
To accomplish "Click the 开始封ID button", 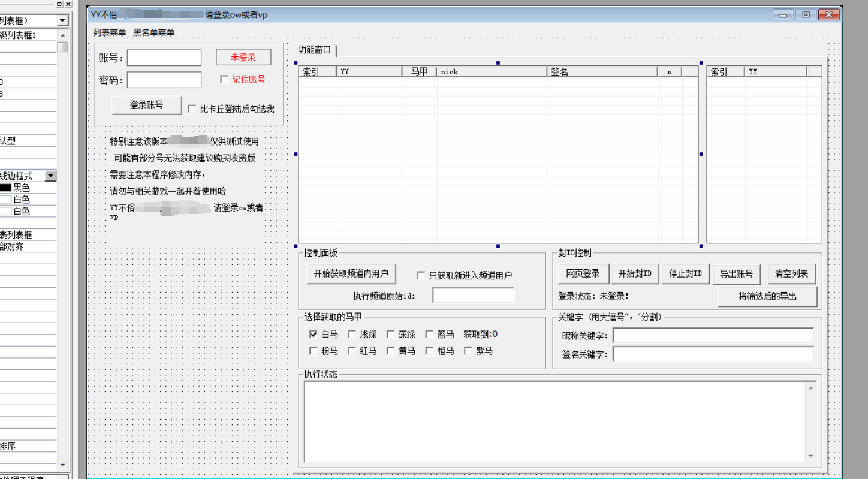I will tap(635, 274).
